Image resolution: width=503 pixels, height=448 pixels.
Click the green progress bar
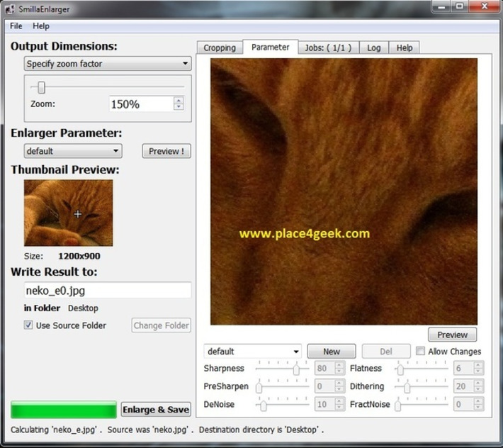tap(64, 410)
